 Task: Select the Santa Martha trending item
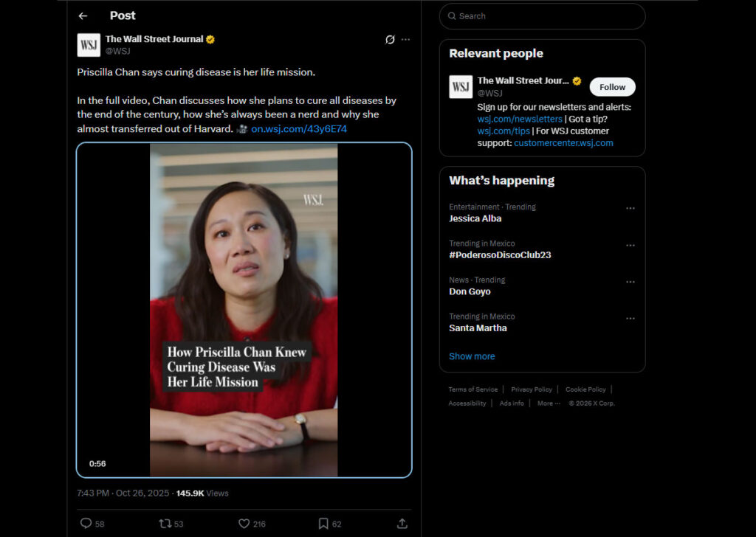(478, 328)
